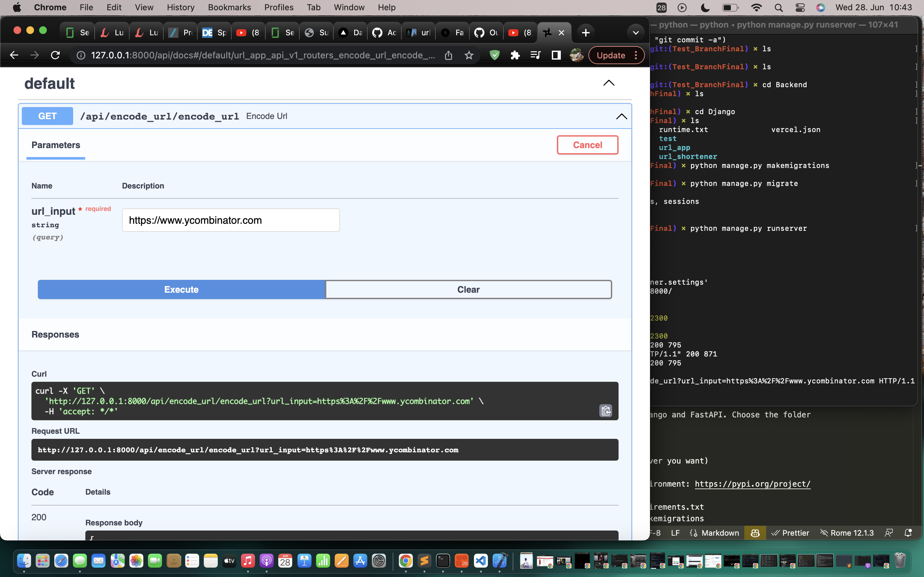Open the Chrome side panel icon
Image resolution: width=924 pixels, height=577 pixels.
click(556, 55)
